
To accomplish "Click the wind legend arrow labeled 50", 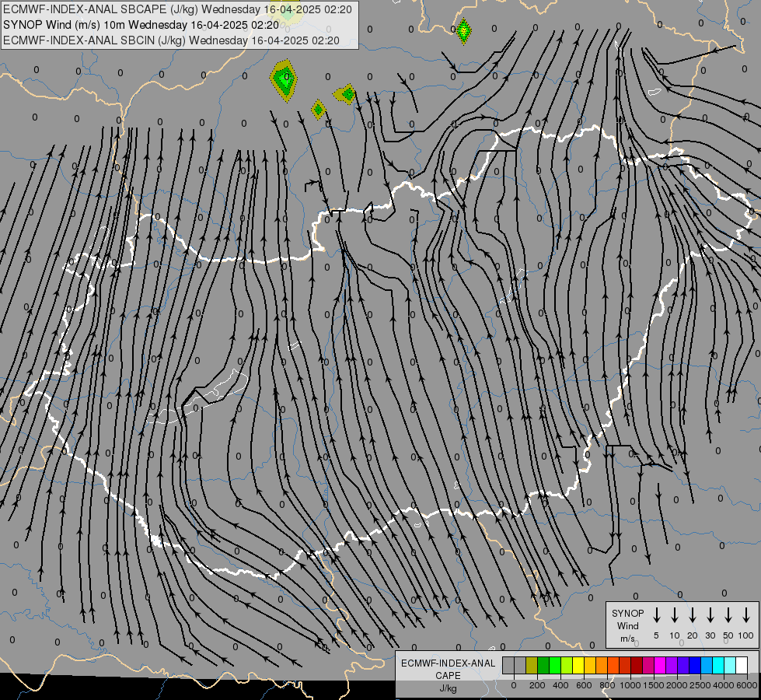I will click(x=728, y=615).
